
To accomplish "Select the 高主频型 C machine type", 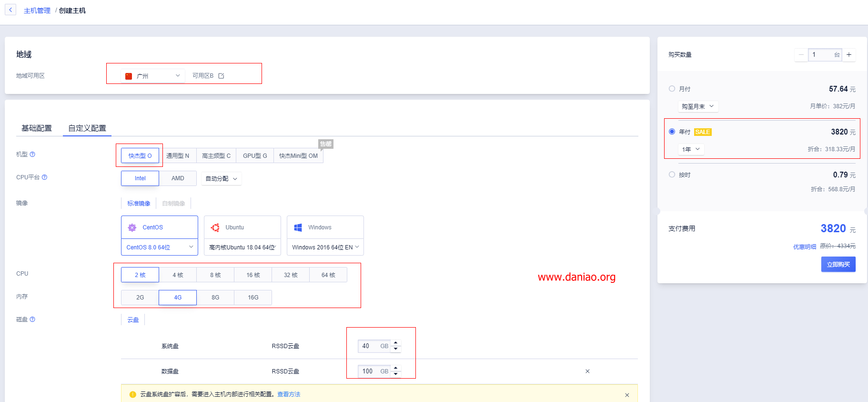I will (x=216, y=155).
